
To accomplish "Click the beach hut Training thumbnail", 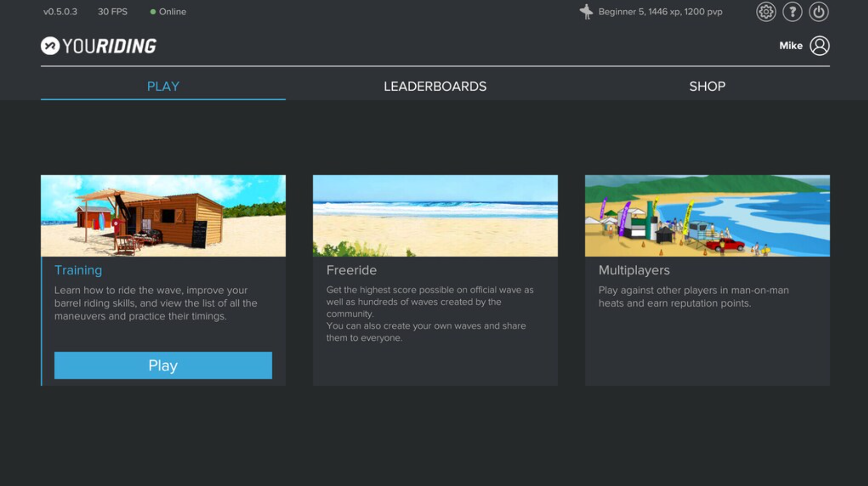I will tap(163, 215).
